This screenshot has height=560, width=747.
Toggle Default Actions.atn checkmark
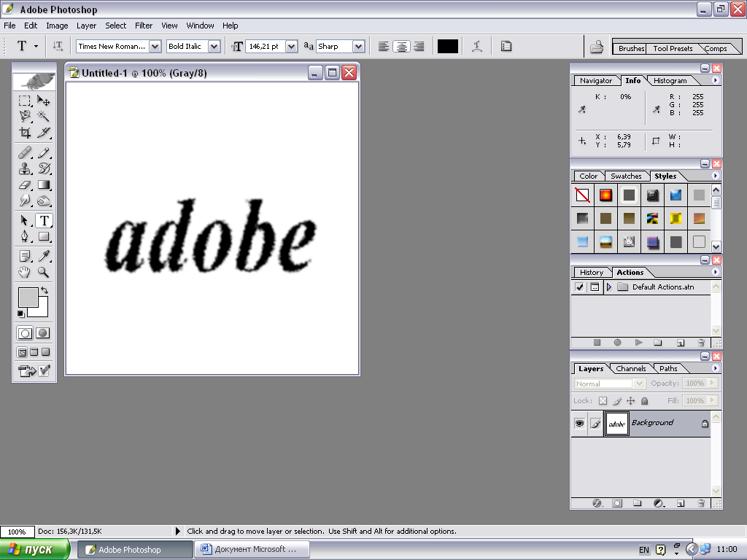pos(579,287)
